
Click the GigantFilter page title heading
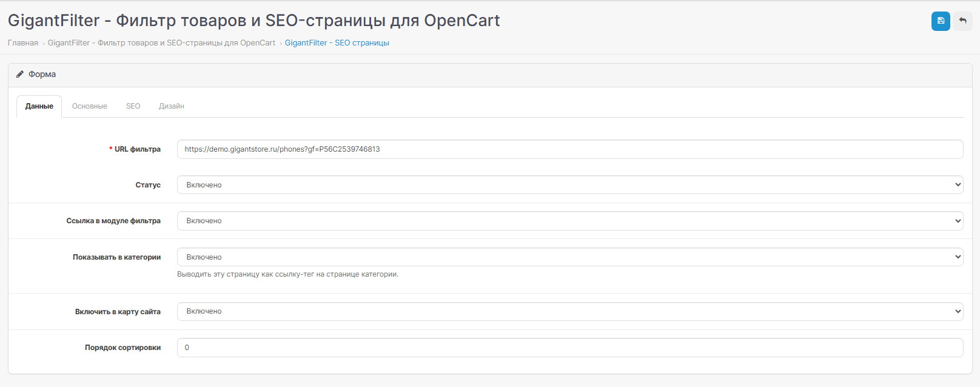253,21
